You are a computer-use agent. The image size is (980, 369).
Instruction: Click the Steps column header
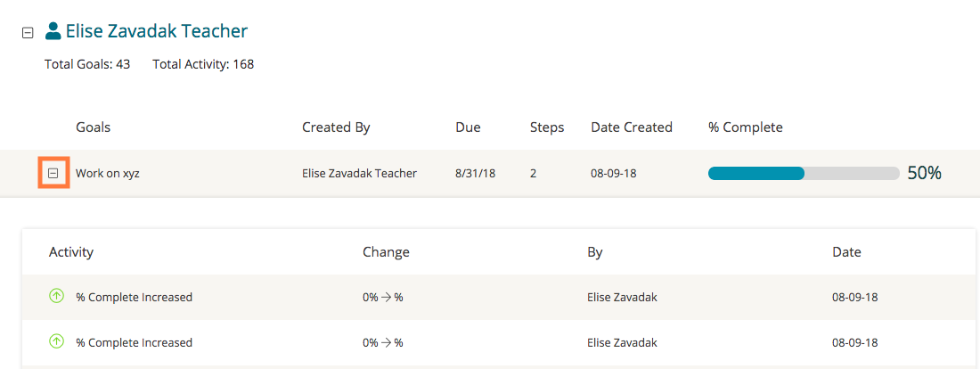pyautogui.click(x=547, y=127)
